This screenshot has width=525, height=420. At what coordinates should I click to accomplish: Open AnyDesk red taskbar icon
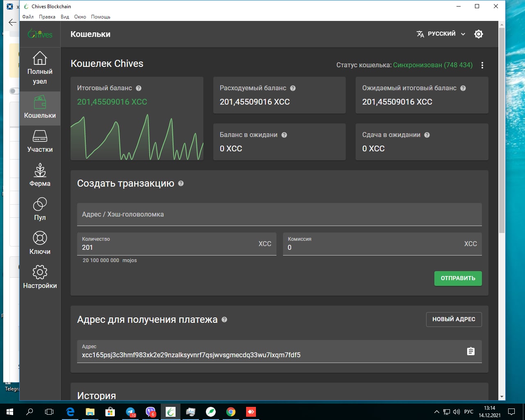tap(251, 411)
